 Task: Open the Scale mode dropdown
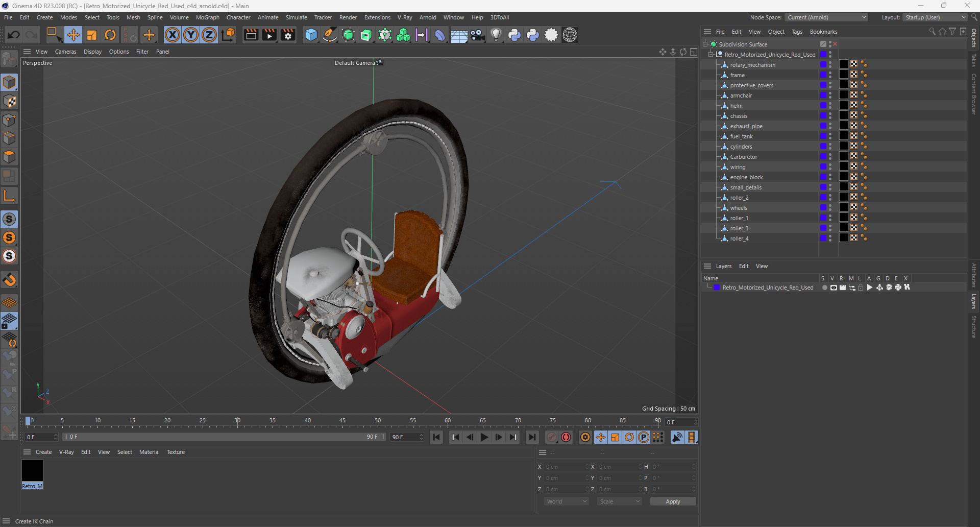tap(619, 501)
